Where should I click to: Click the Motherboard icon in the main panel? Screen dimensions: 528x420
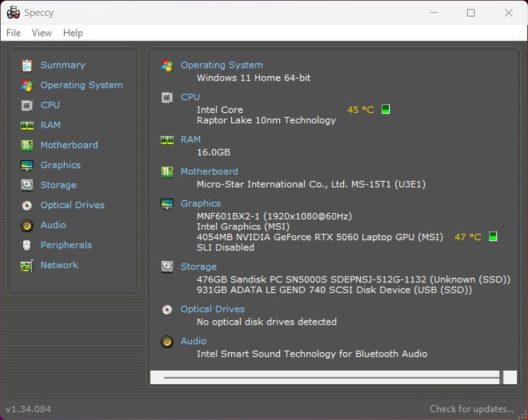167,171
